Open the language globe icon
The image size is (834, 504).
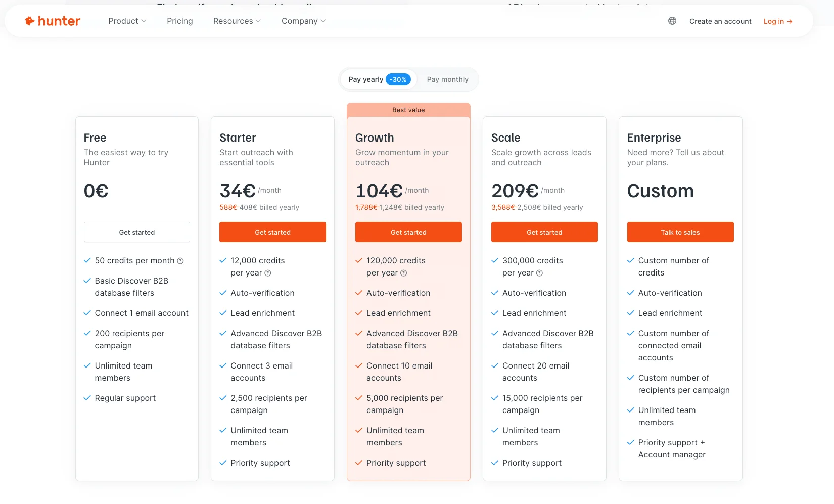pyautogui.click(x=672, y=21)
